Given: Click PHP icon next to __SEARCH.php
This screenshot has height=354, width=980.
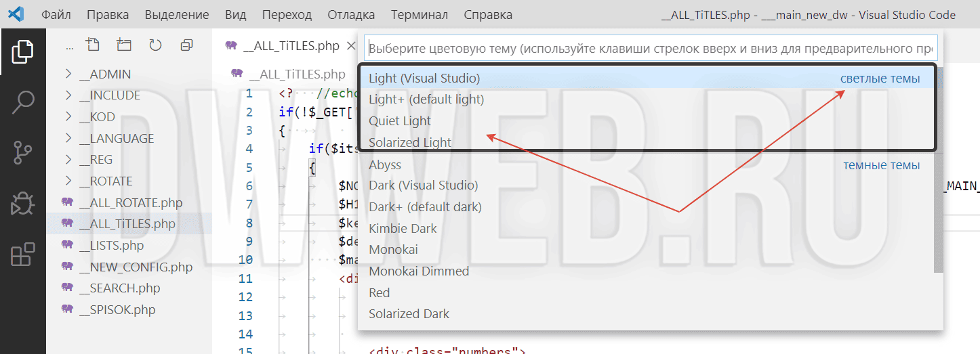Looking at the screenshot, I should (66, 288).
